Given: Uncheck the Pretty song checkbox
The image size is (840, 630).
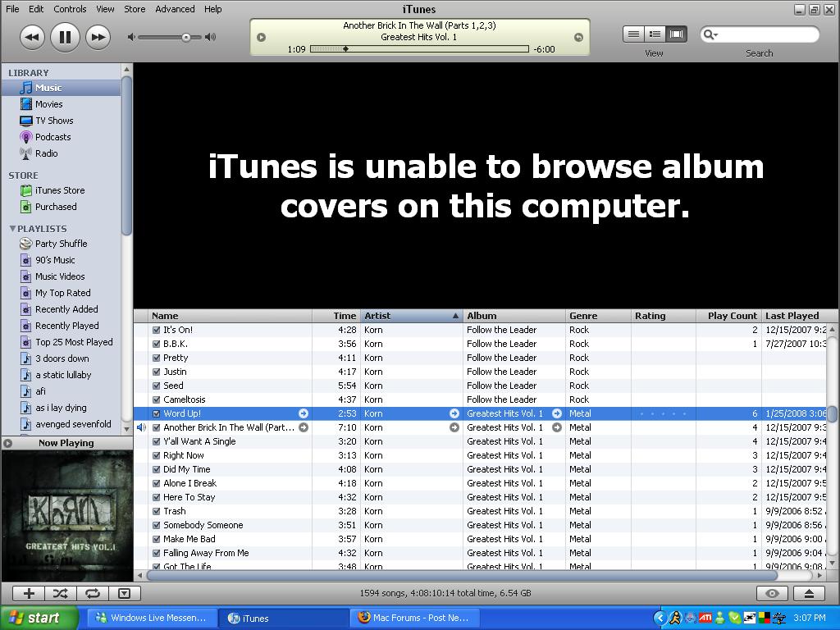Looking at the screenshot, I should [x=157, y=358].
